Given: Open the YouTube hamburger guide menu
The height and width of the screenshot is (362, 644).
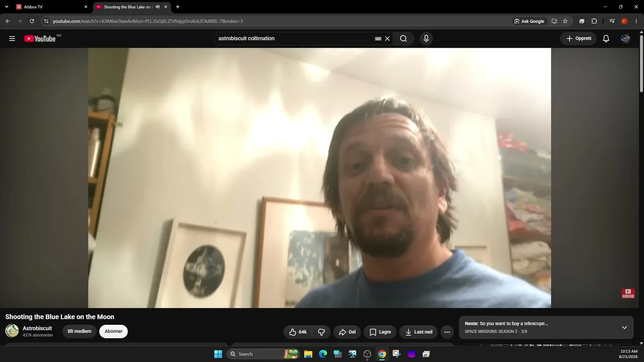Looking at the screenshot, I should pyautogui.click(x=12, y=39).
